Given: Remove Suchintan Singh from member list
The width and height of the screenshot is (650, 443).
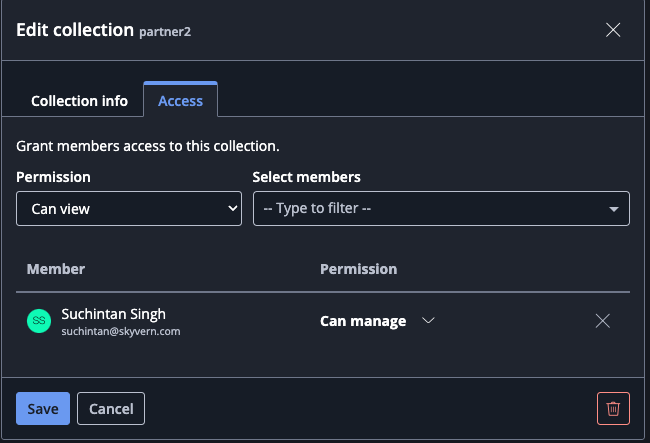Looking at the screenshot, I should [602, 321].
